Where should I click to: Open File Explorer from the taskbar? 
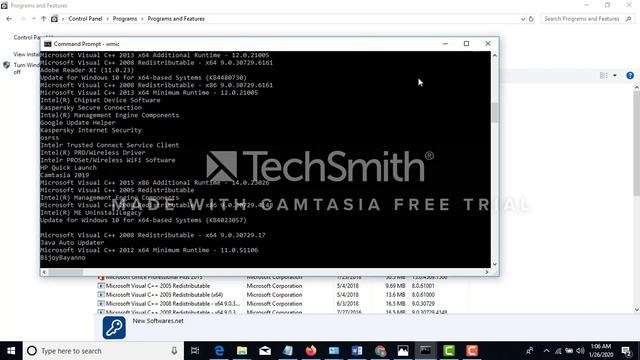[x=242, y=351]
